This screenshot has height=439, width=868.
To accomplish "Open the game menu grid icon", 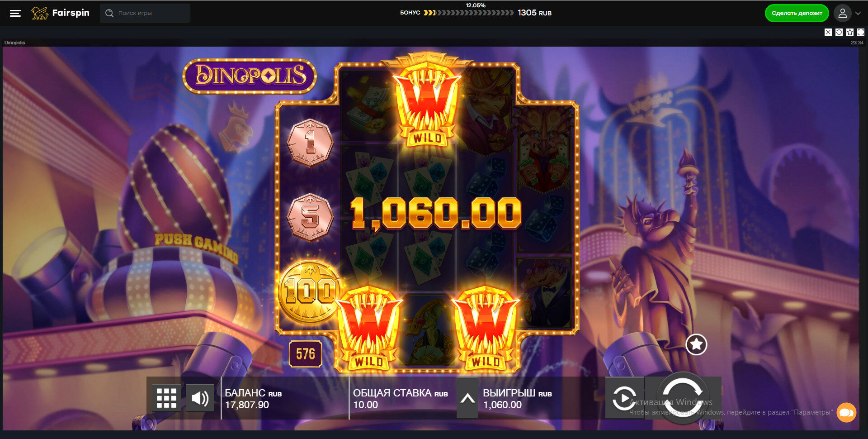I will point(166,398).
